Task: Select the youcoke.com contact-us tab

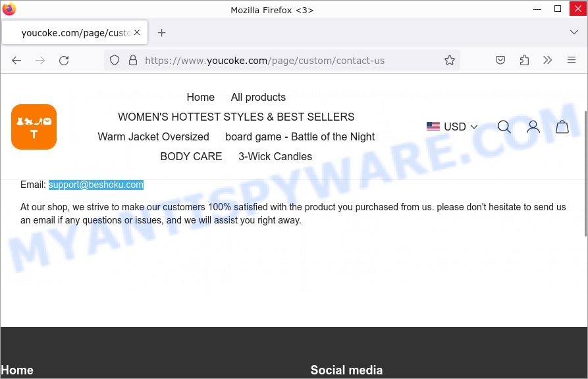Action: tap(75, 33)
